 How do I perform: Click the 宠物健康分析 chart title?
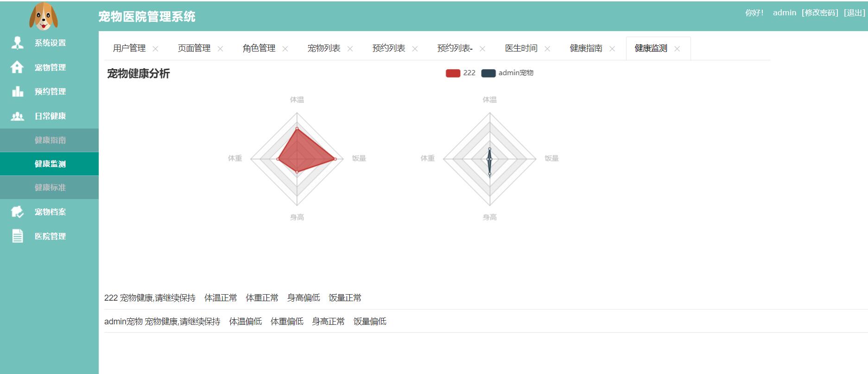click(139, 74)
